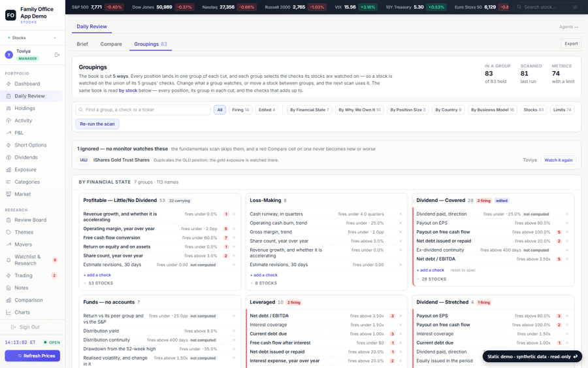Click Watch it again for IAU
The width and height of the screenshot is (588, 368).
559,160
